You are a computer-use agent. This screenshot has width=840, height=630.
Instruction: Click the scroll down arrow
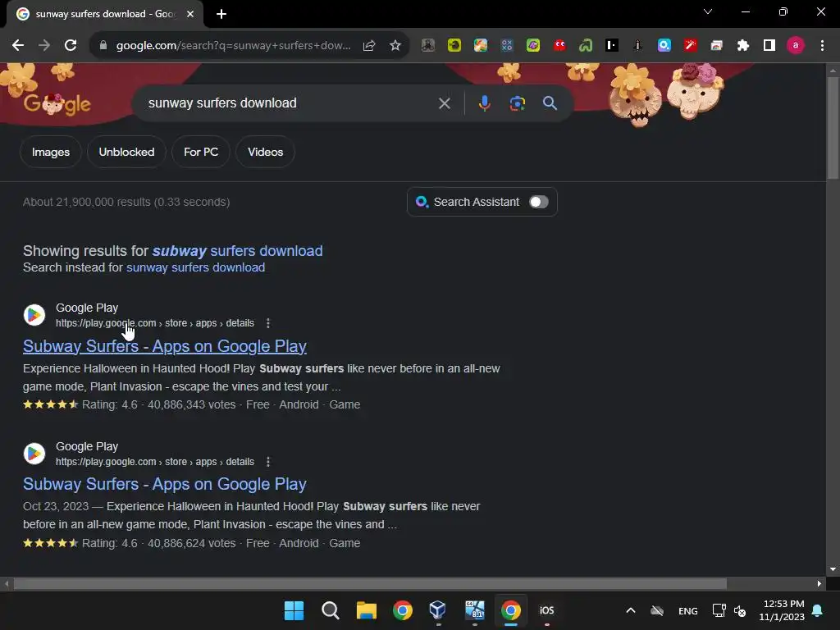833,569
